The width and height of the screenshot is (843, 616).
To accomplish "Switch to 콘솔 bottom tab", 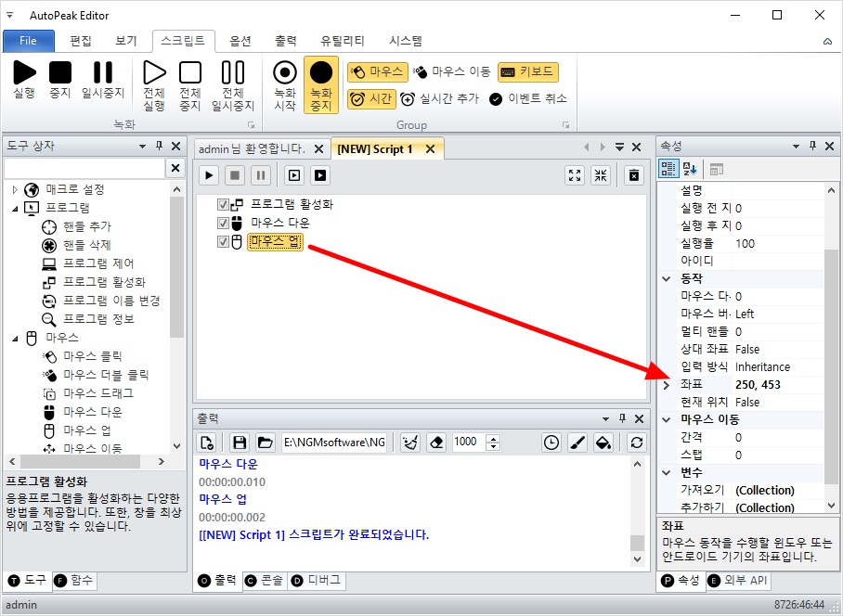I will (264, 581).
